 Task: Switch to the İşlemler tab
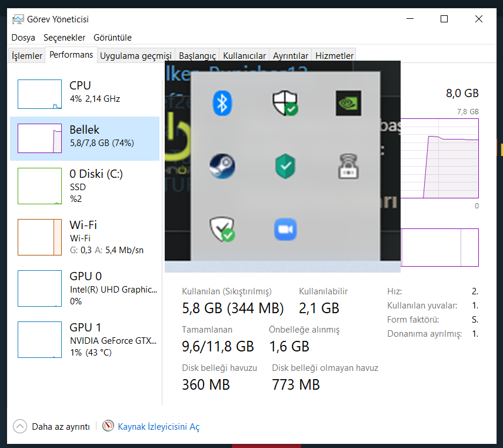tap(27, 55)
